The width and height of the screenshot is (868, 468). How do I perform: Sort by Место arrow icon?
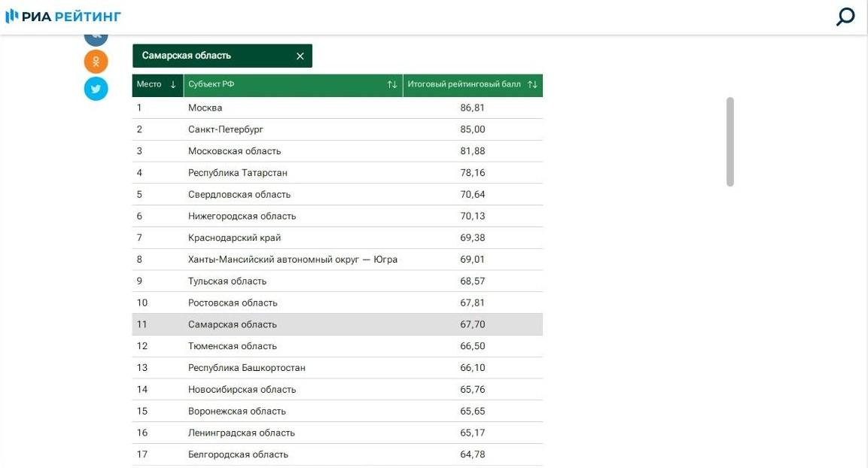(173, 85)
